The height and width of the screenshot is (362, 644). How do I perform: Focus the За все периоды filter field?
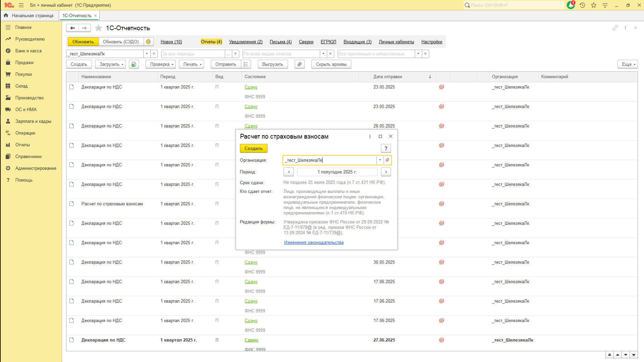[x=193, y=54]
